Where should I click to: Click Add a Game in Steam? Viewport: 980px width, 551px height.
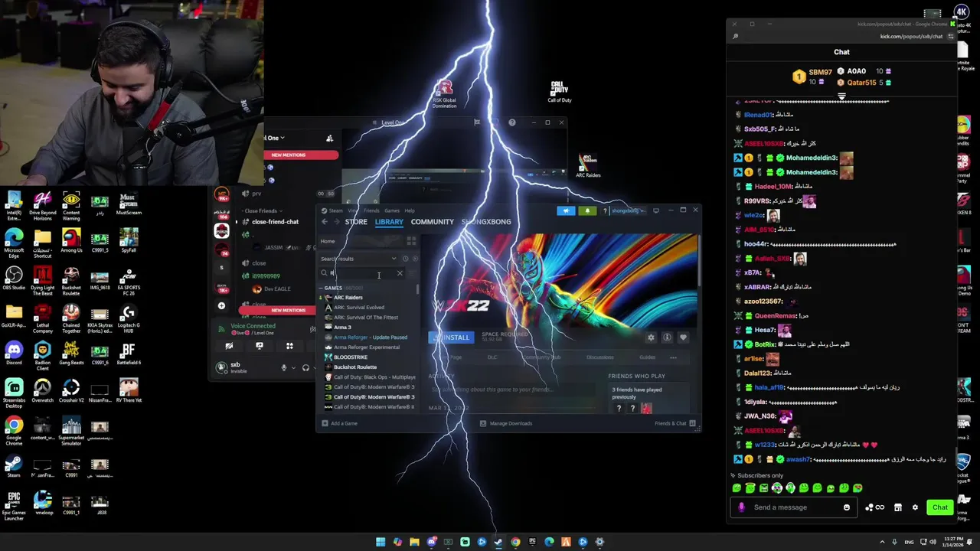(x=339, y=423)
